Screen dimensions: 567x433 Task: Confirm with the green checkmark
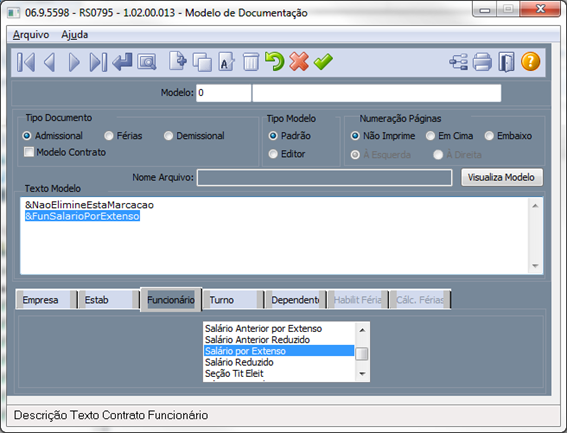pyautogui.click(x=323, y=61)
